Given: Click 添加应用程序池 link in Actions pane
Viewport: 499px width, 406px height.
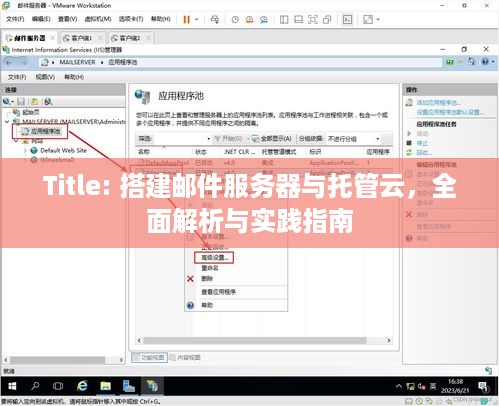Looking at the screenshot, I should pyautogui.click(x=439, y=103).
